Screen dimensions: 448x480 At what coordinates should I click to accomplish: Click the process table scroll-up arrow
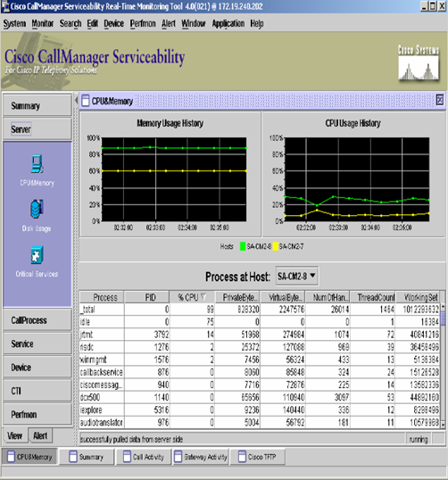443,306
